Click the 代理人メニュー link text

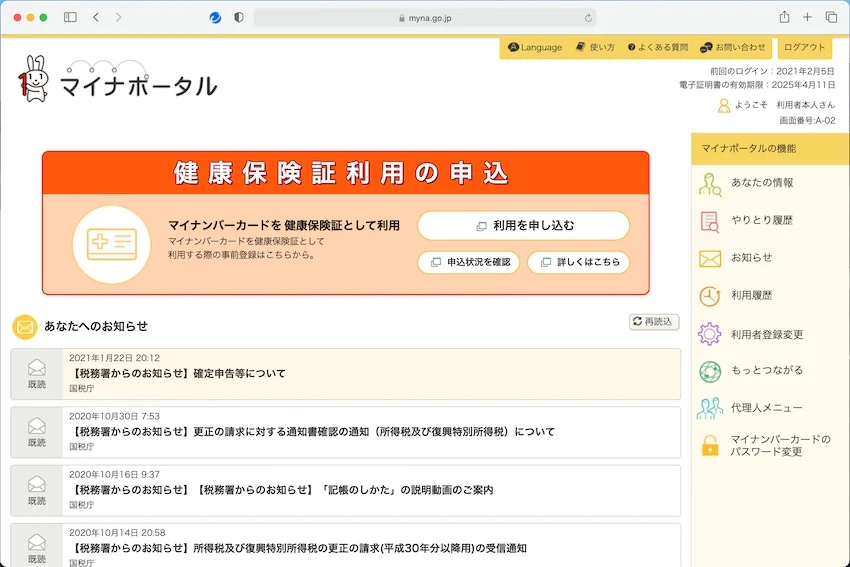click(x=766, y=408)
